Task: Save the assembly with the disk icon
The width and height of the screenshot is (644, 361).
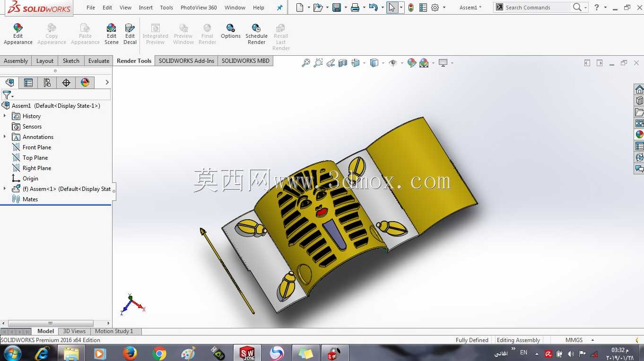Action: click(337, 8)
